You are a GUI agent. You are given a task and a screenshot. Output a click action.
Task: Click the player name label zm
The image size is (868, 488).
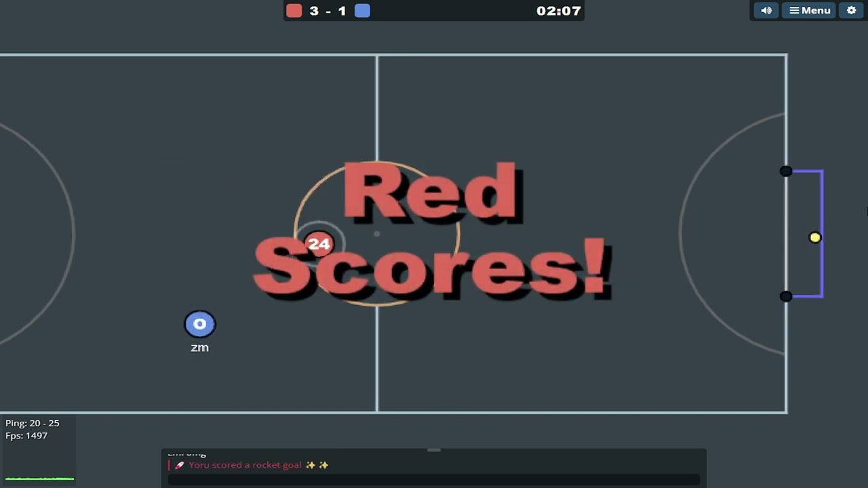pyautogui.click(x=199, y=348)
